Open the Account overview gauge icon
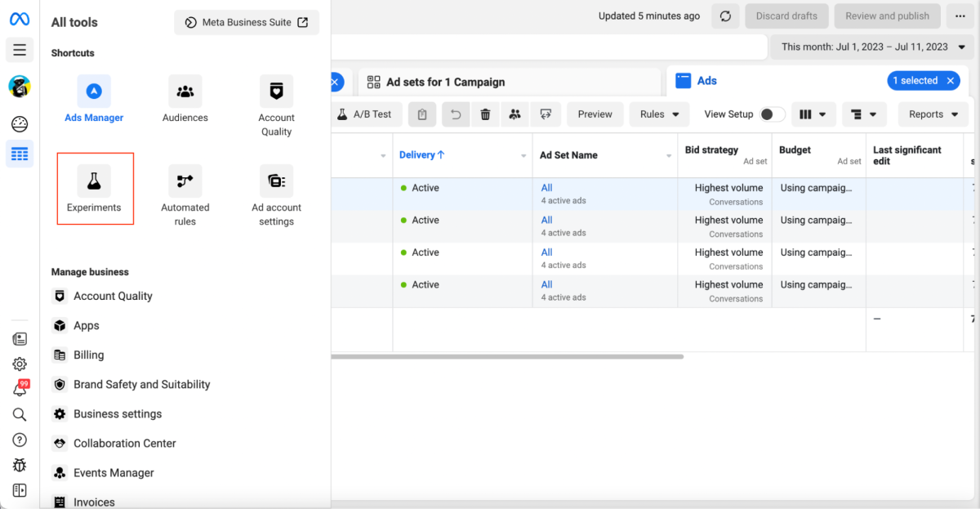980x509 pixels. coord(20,124)
